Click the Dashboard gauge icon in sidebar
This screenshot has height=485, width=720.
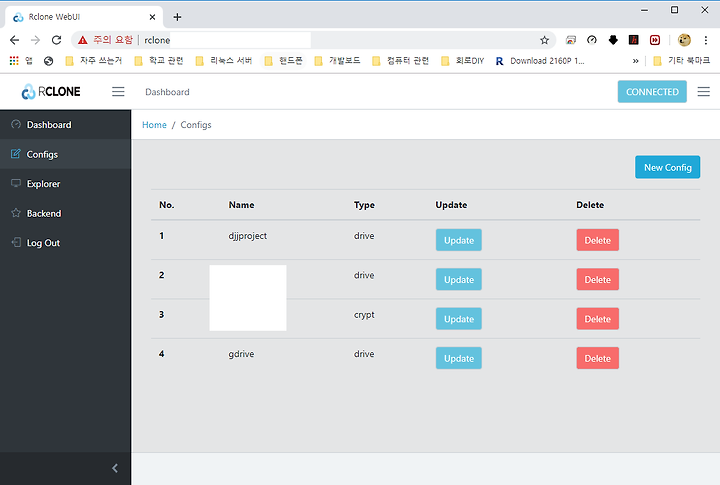[16, 124]
